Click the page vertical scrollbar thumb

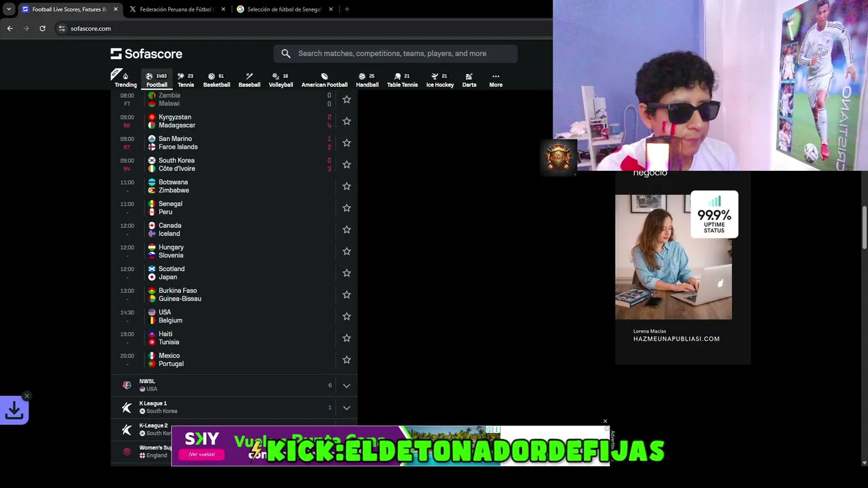[x=865, y=227]
